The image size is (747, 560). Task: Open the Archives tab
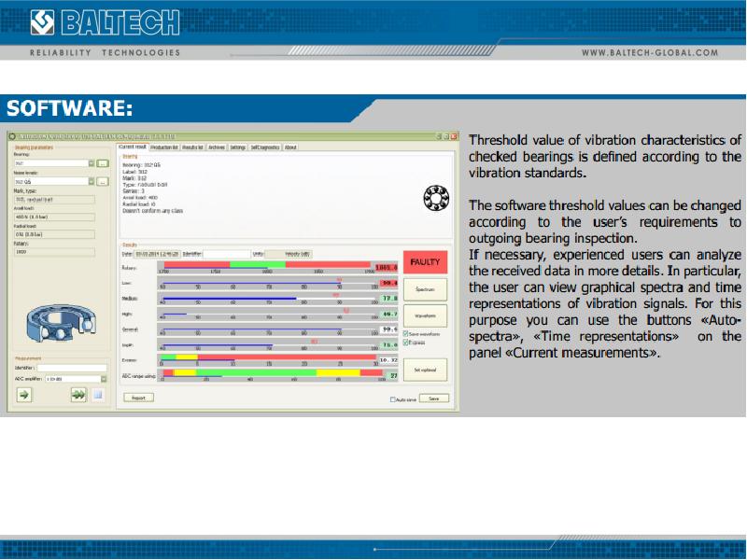[x=217, y=147]
